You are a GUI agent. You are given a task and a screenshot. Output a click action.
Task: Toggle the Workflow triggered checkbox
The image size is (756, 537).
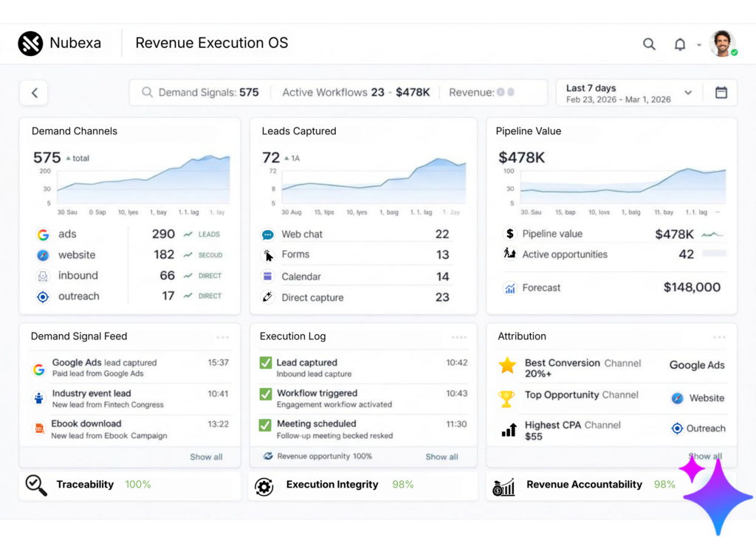(266, 394)
